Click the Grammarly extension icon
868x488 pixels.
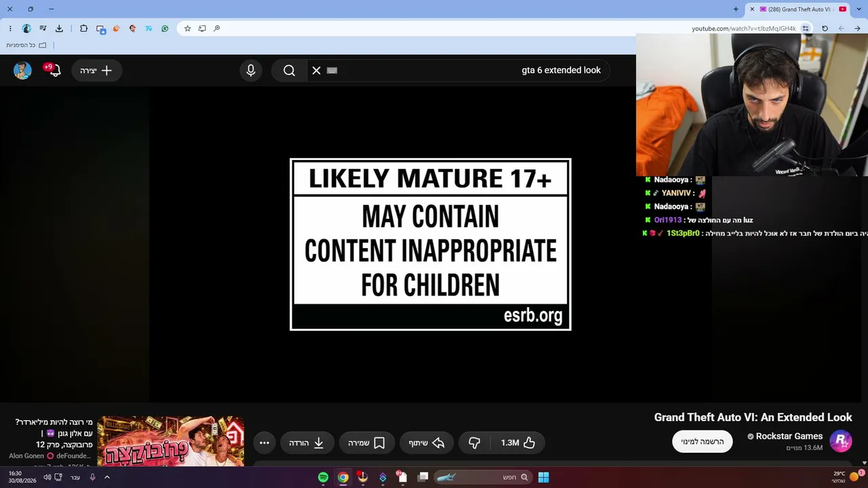(165, 28)
